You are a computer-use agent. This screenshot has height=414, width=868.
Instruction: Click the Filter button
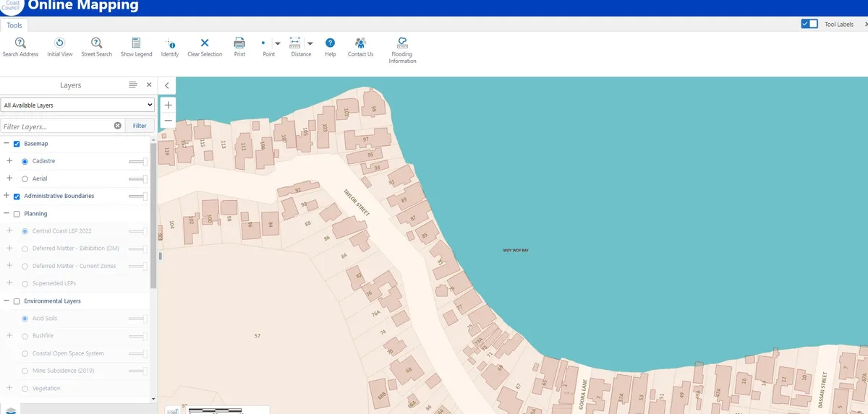tap(140, 126)
